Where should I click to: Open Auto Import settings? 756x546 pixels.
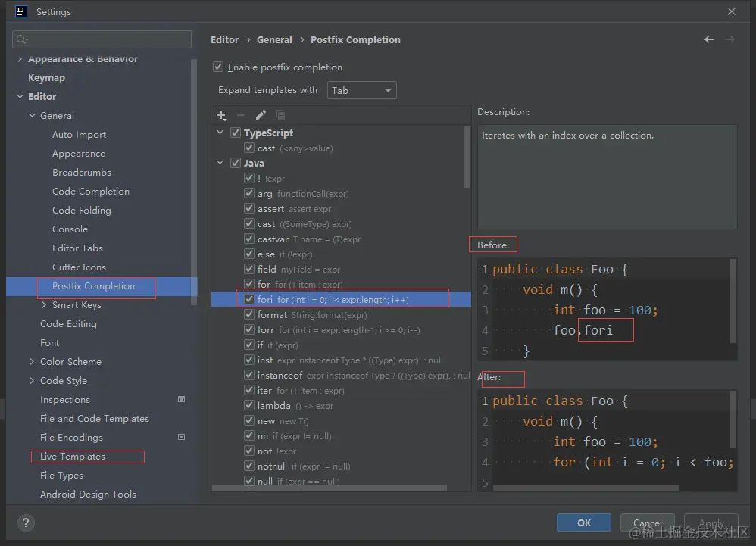(x=79, y=135)
